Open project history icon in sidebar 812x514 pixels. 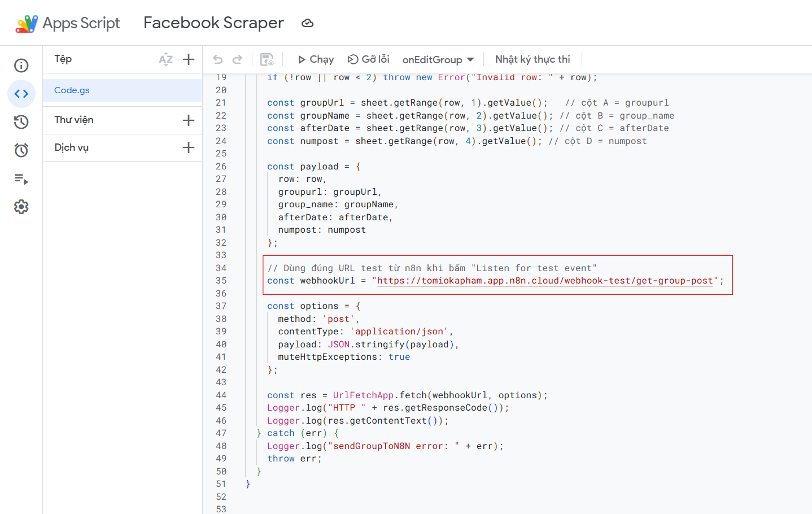pyautogui.click(x=21, y=122)
